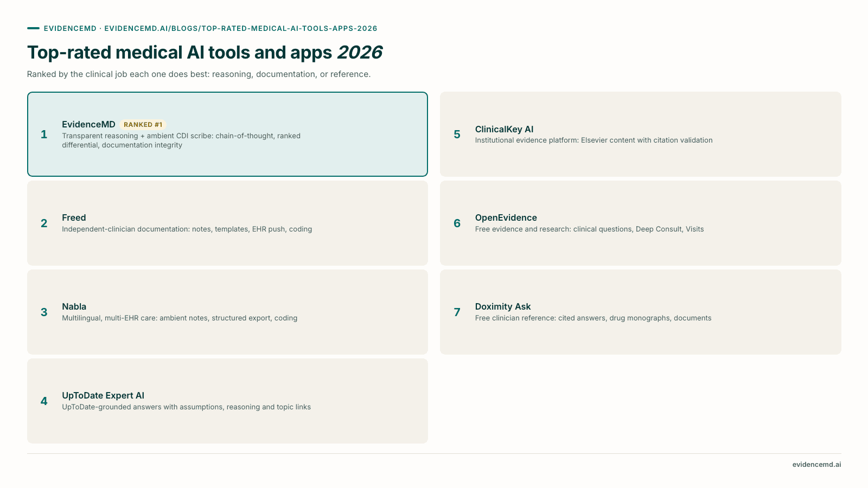
Task: Click the rank number 7
Action: (x=457, y=312)
